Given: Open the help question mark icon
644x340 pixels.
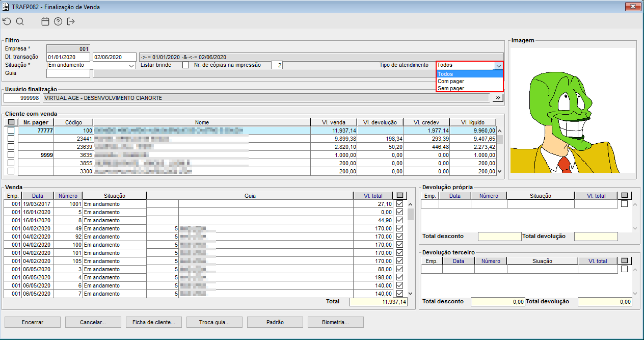Looking at the screenshot, I should (58, 21).
